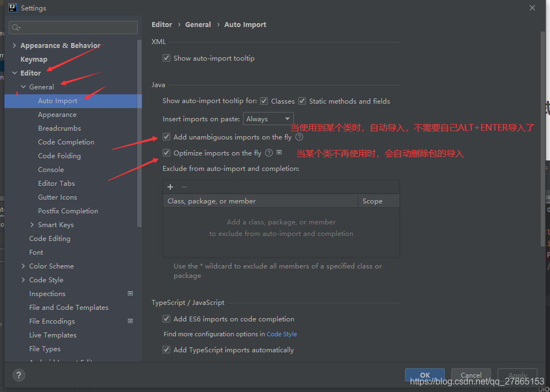Expand the Appearance & Behavior section
Image resolution: width=550 pixels, height=392 pixels.
tap(14, 46)
